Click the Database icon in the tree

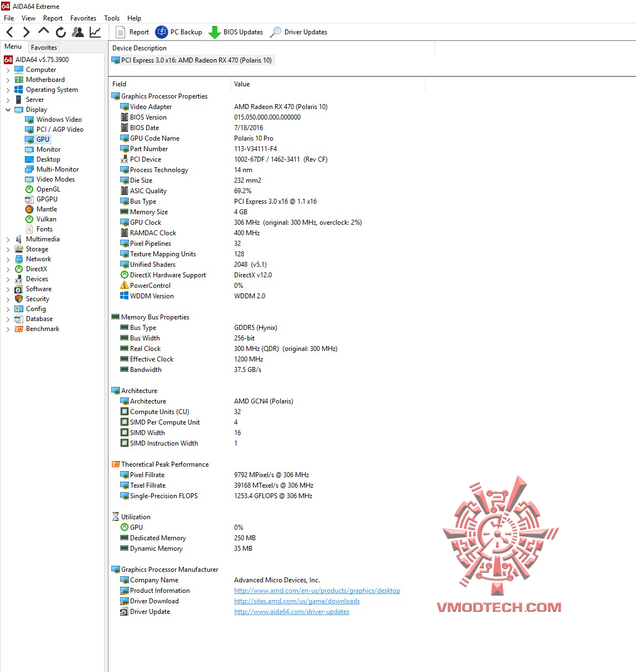[x=19, y=319]
